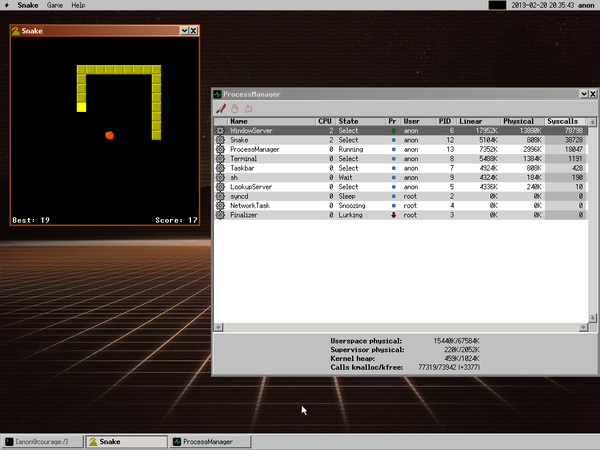Sort processes by Pr priority column header
The height and width of the screenshot is (450, 600).
392,121
